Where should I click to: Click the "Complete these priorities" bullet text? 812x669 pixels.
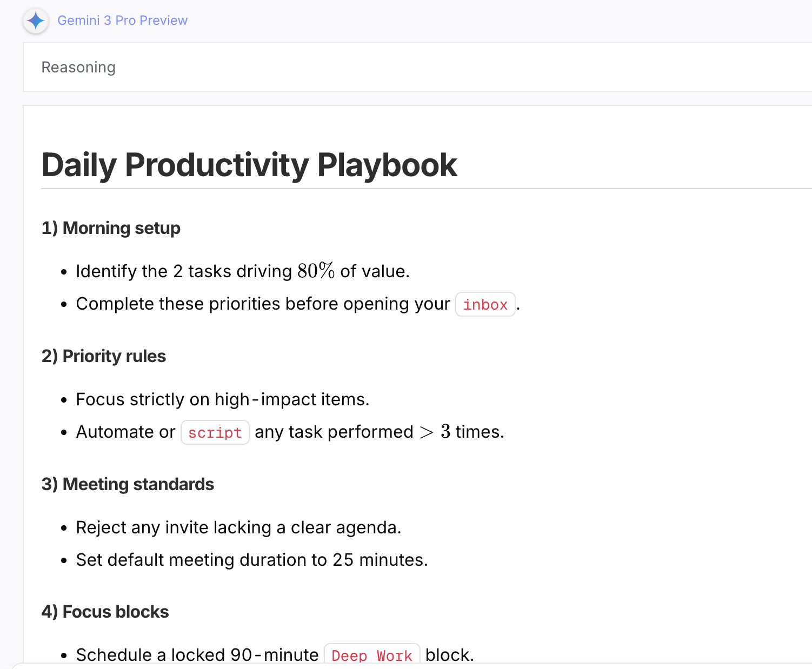click(x=263, y=304)
